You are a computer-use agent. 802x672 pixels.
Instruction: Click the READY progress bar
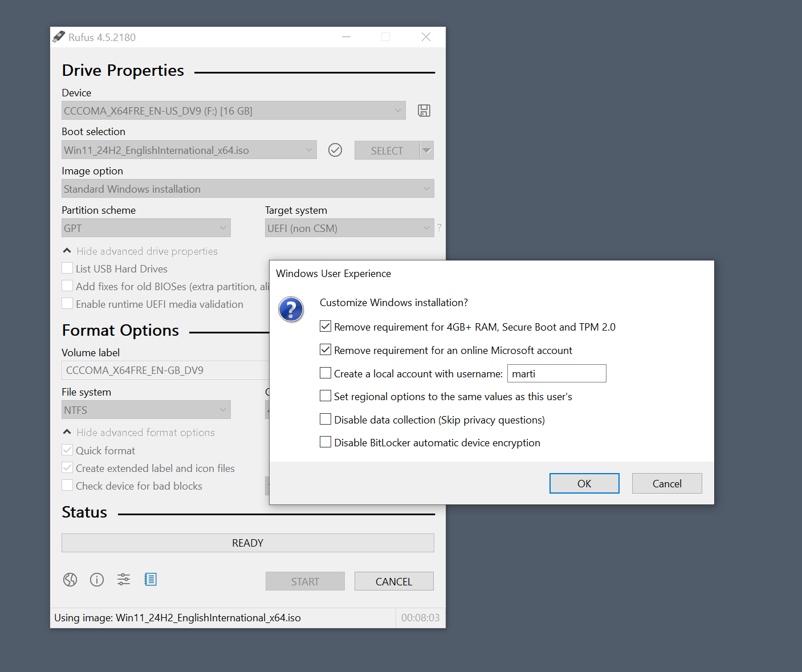[248, 543]
